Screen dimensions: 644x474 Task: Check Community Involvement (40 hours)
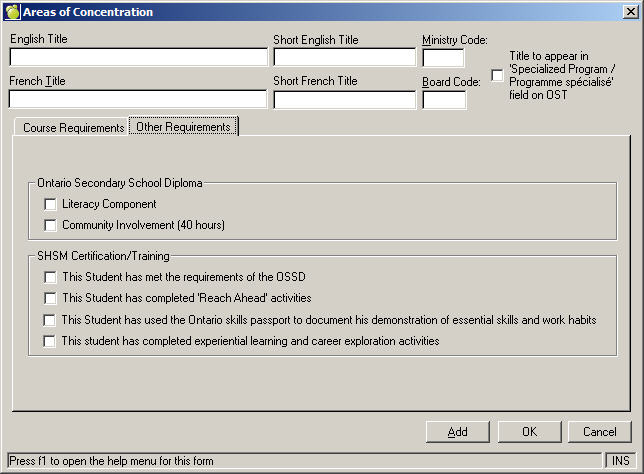pos(51,225)
